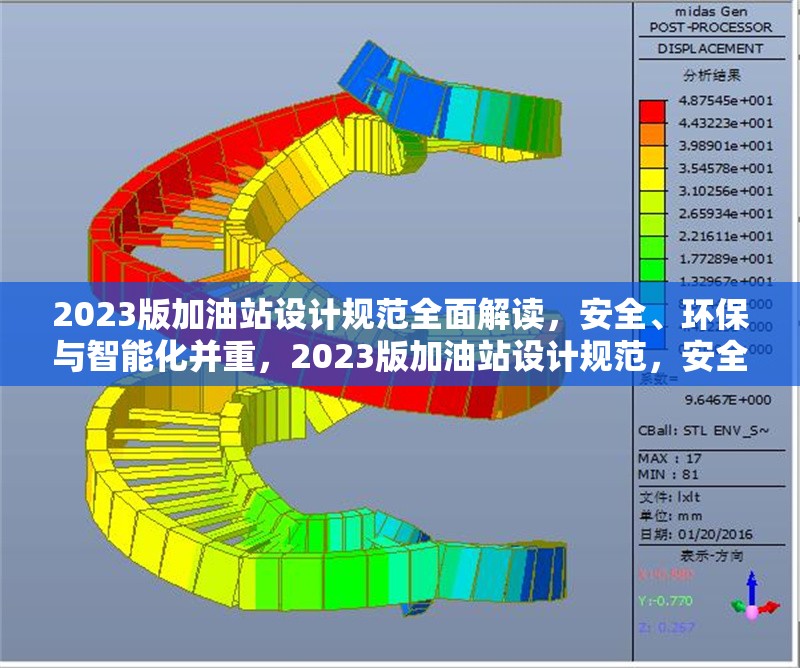Viewport: 800px width, 668px height.
Task: Click the midas Gen title label
Action: click(711, 13)
